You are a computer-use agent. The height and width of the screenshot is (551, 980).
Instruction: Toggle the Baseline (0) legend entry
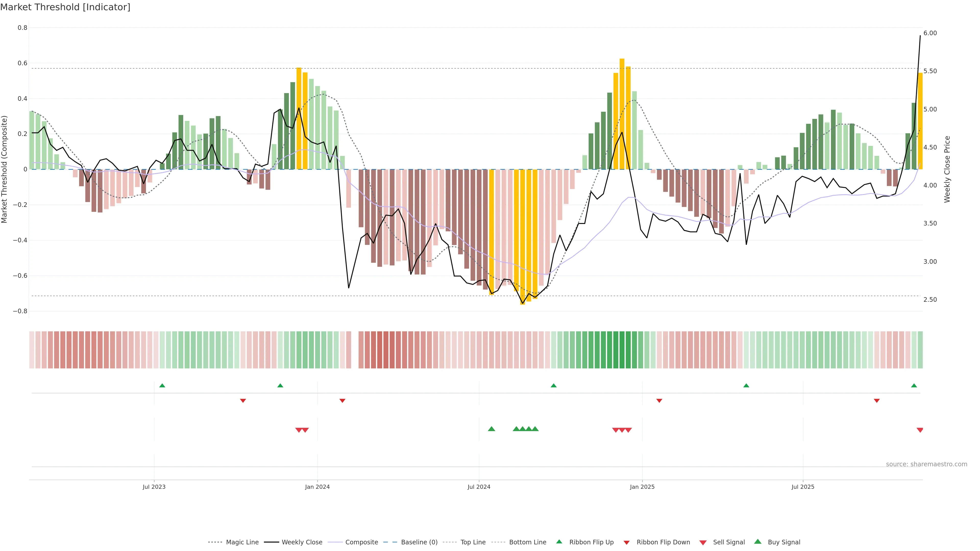pos(419,542)
